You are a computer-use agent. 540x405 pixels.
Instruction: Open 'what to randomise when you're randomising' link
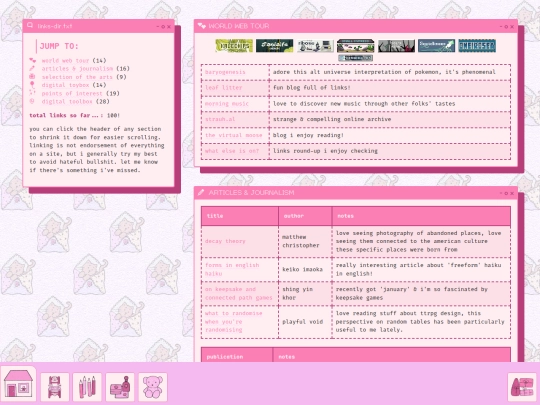(233, 321)
